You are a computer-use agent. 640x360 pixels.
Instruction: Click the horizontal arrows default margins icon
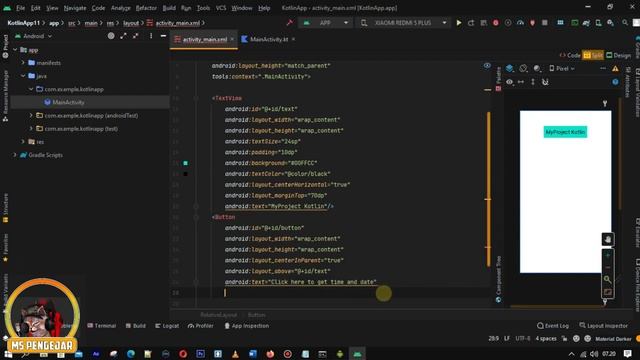pos(521,82)
